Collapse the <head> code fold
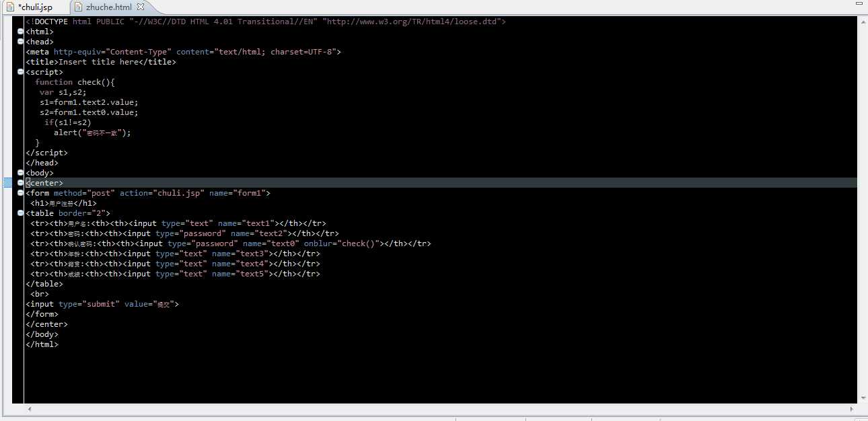 coord(20,42)
